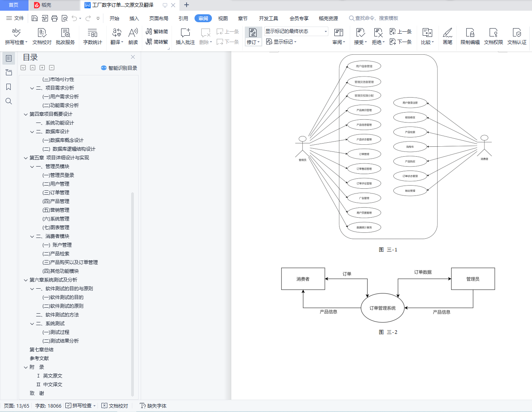The image size is (532, 412).
Task: Open the search panel in left sidebar
Action: click(9, 101)
